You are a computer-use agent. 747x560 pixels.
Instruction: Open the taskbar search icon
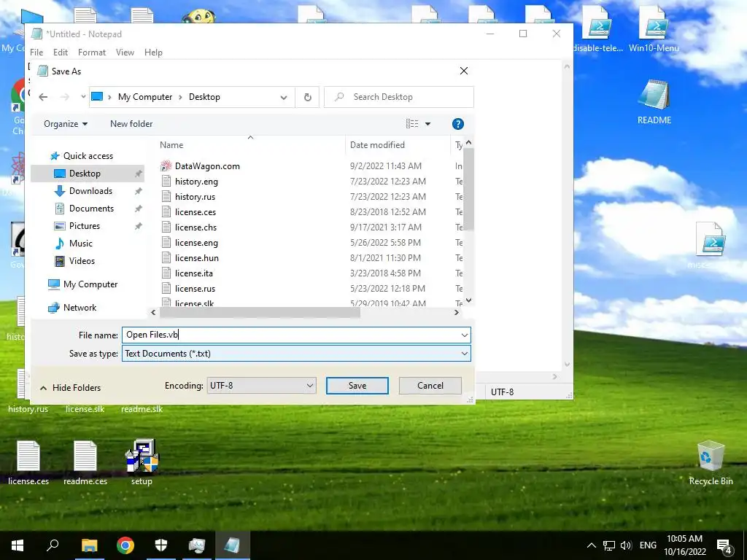coord(53,545)
